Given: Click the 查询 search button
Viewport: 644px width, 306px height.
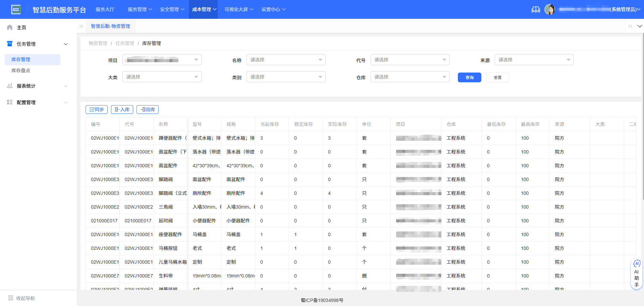Looking at the screenshot, I should point(469,77).
